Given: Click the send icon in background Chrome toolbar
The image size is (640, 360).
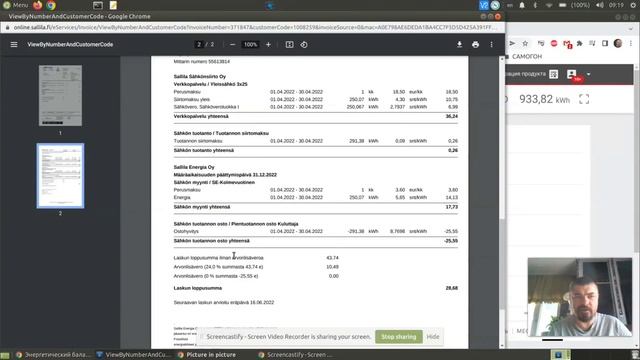Looking at the screenshot, I should click(512, 43).
